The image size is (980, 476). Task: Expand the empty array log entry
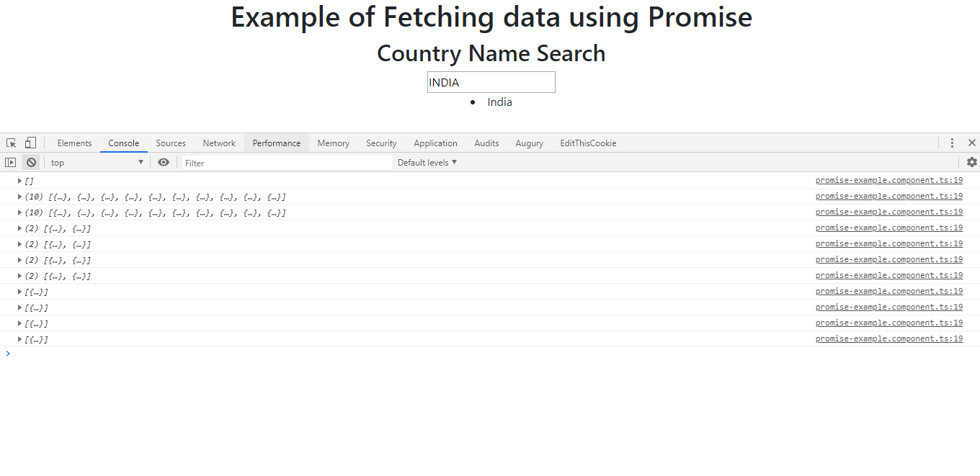20,181
